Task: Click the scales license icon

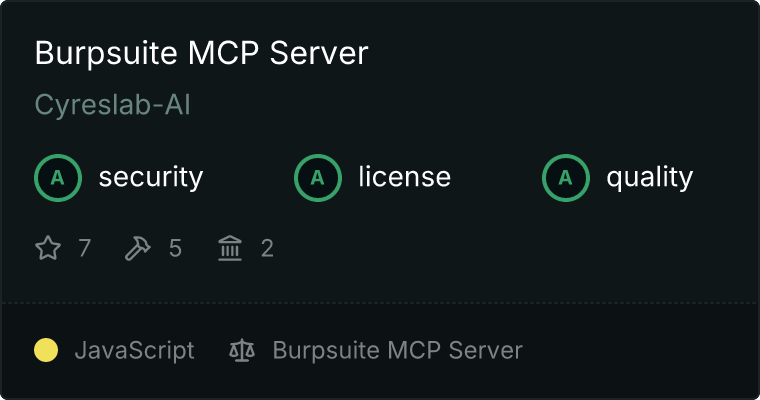Action: [242, 350]
